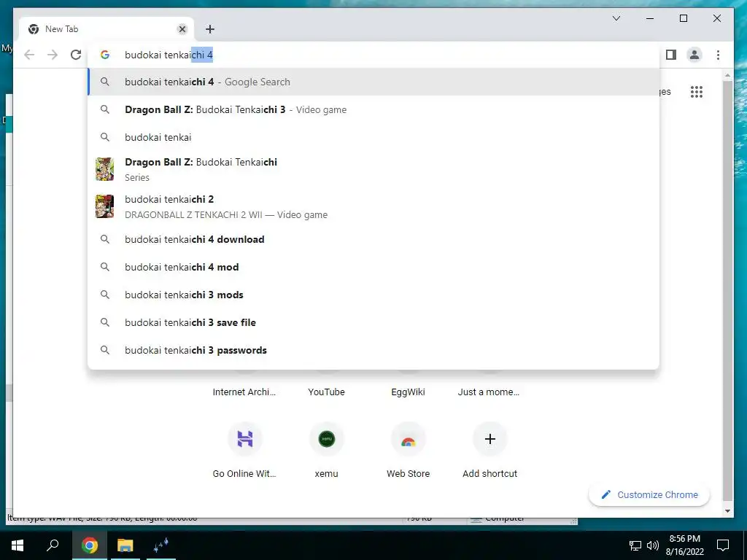Open File Explorer from the taskbar
The image size is (747, 560).
[x=125, y=545]
